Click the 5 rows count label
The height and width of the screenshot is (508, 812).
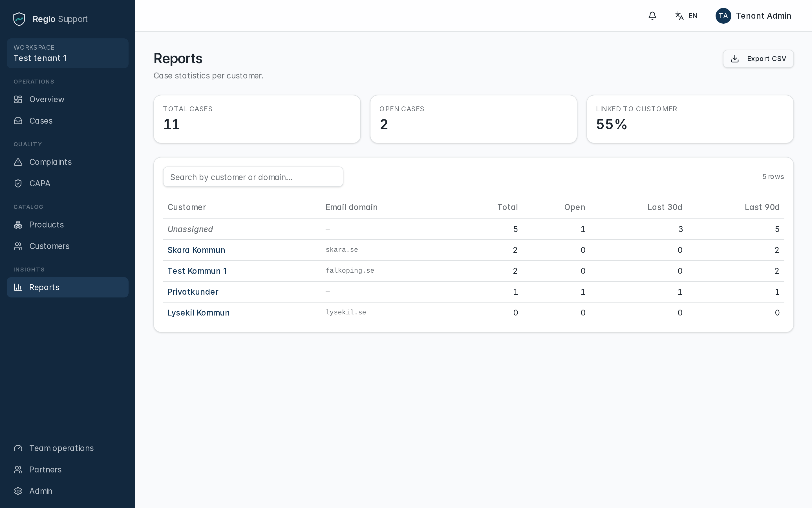773,177
